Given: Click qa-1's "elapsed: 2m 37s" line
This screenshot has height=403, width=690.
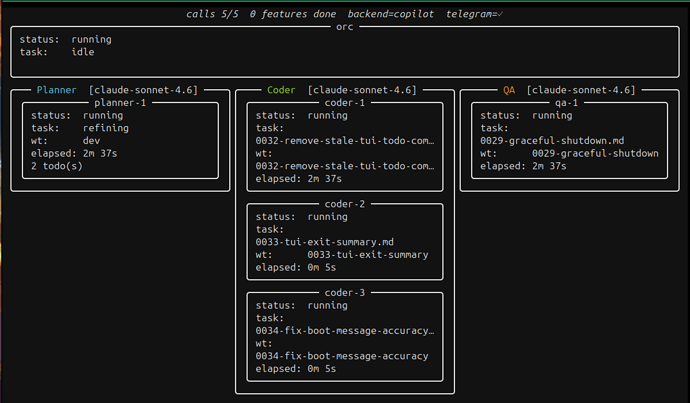Looking at the screenshot, I should (x=523, y=166).
